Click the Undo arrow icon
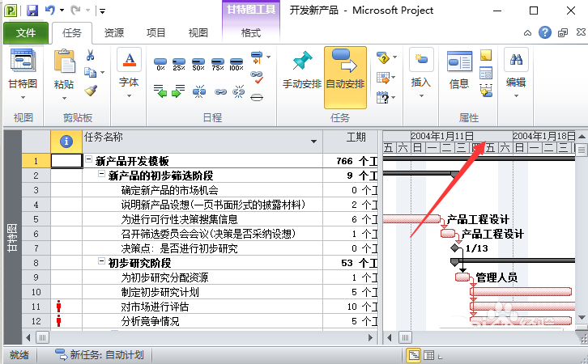Screen dimensions: 588x364 point(50,10)
